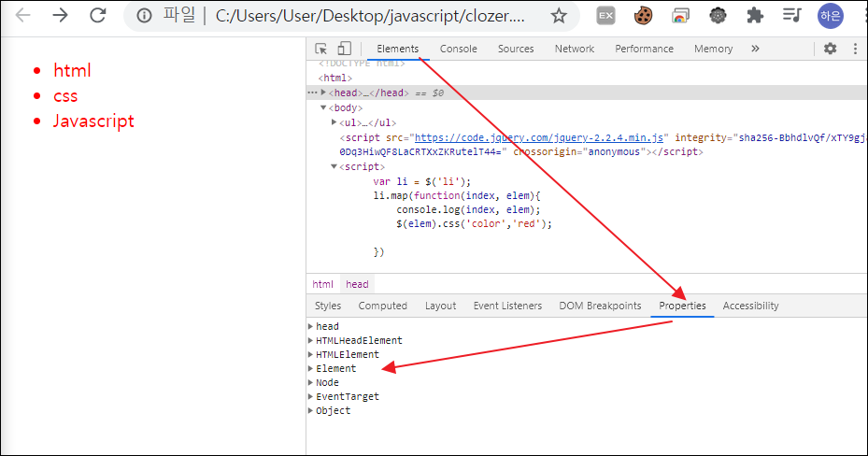The height and width of the screenshot is (456, 868).
Task: Open the Extensions puzzle piece menu
Action: coord(755,16)
